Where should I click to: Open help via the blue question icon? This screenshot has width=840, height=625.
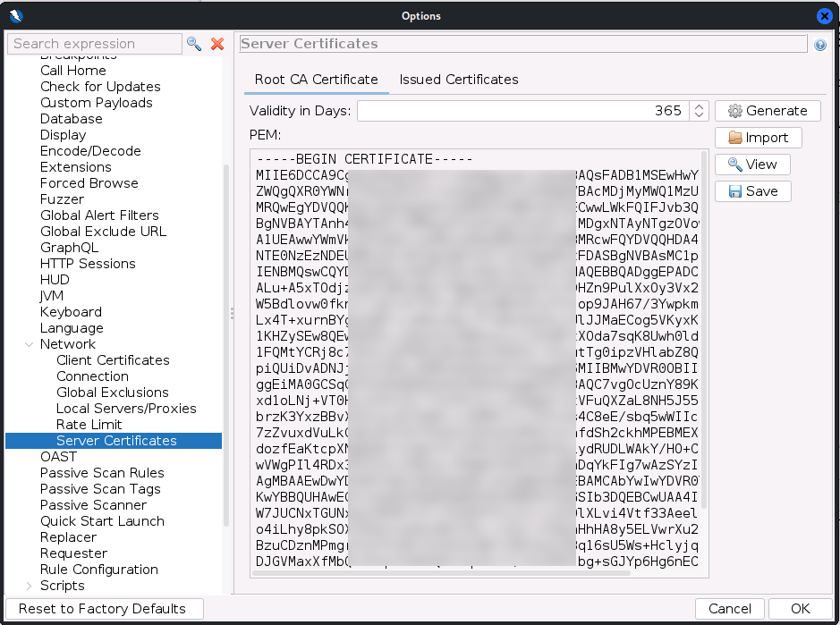819,45
